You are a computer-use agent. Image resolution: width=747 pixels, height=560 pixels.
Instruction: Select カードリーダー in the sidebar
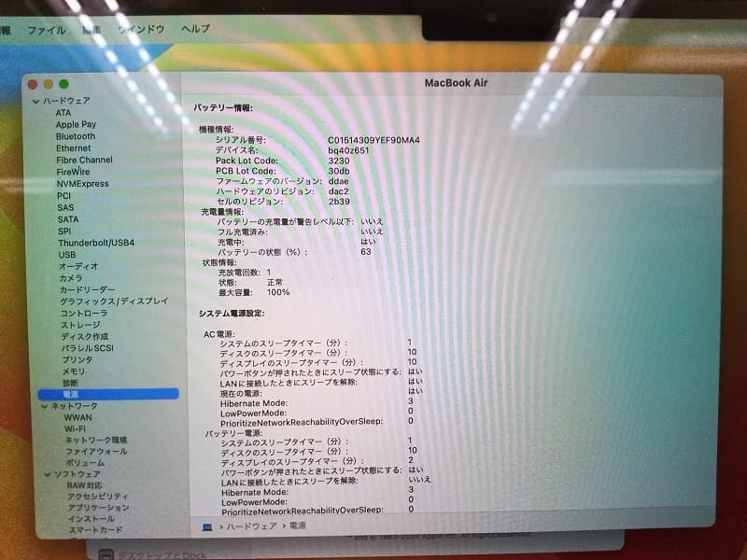tap(87, 289)
